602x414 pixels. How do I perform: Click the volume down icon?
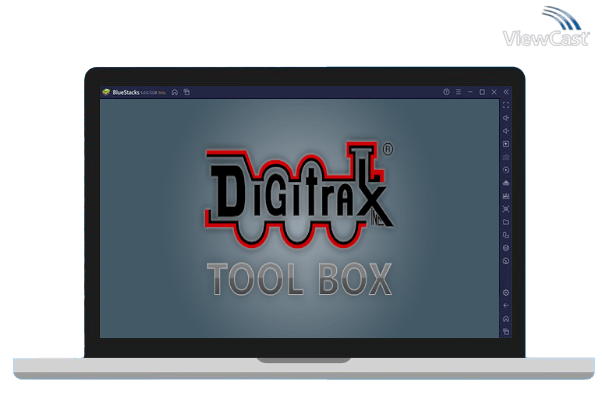click(506, 131)
